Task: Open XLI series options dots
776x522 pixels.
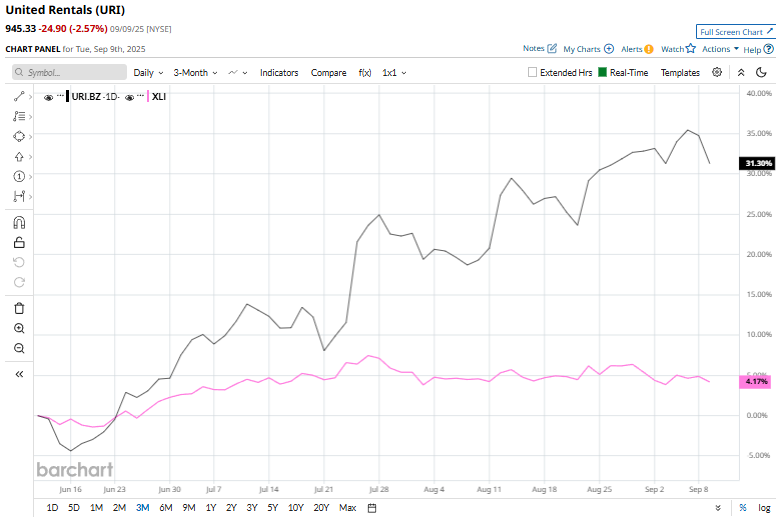Action: pos(141,95)
